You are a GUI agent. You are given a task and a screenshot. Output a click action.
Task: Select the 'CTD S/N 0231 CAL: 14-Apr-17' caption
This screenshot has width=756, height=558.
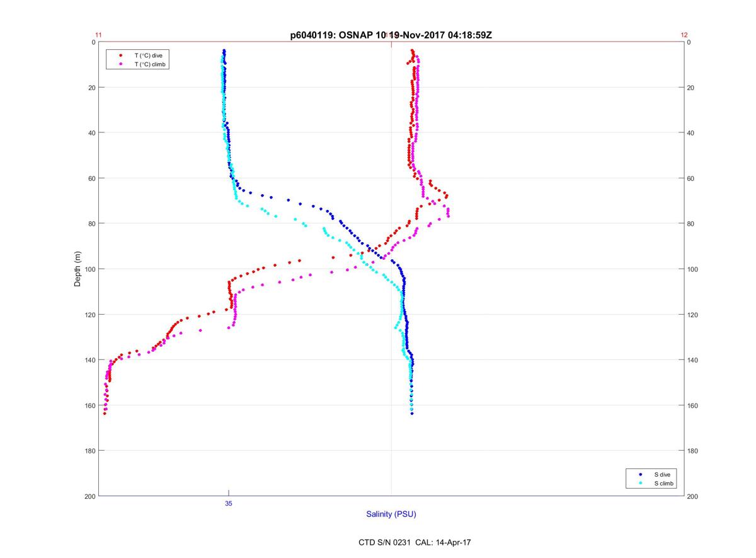point(414,542)
